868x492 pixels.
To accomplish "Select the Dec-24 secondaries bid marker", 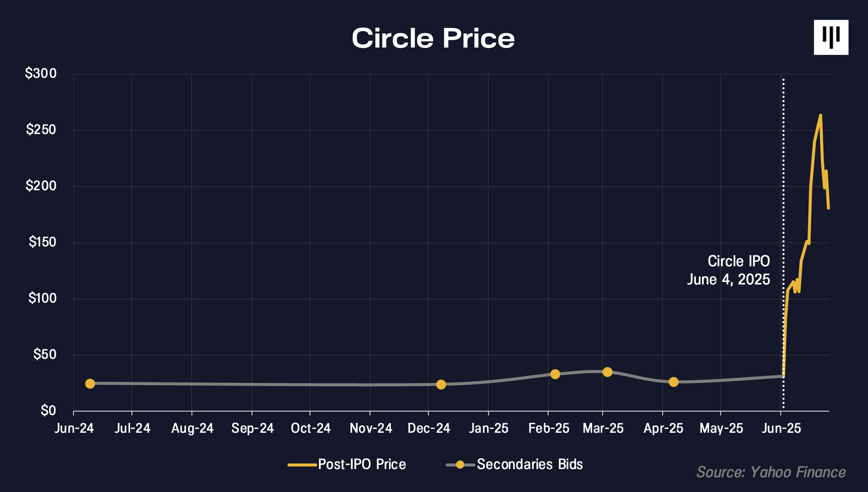I will coord(441,384).
